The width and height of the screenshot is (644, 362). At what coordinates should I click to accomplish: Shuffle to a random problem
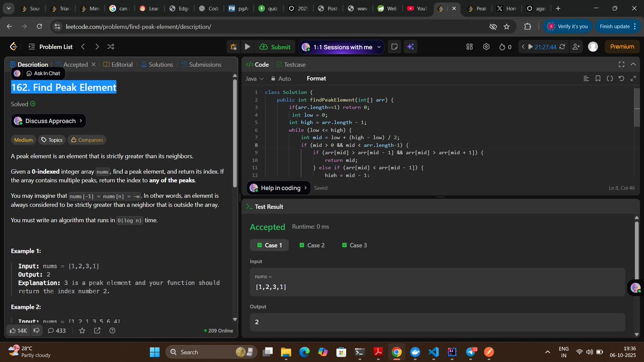[111, 47]
